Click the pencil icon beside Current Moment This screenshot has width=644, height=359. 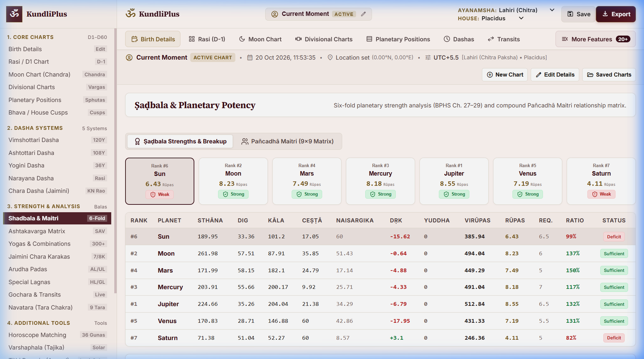(x=363, y=14)
